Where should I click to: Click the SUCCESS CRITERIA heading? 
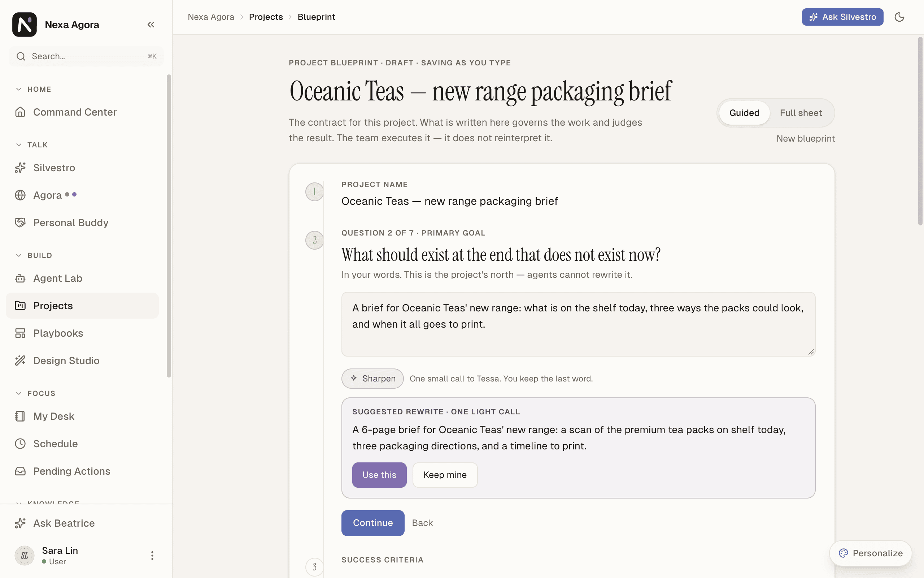pos(382,560)
